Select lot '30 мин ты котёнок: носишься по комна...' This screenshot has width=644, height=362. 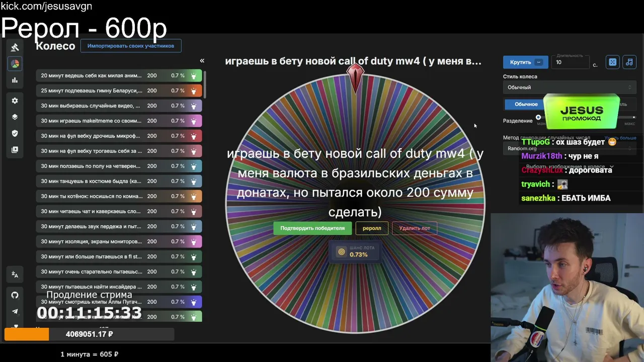(x=119, y=197)
